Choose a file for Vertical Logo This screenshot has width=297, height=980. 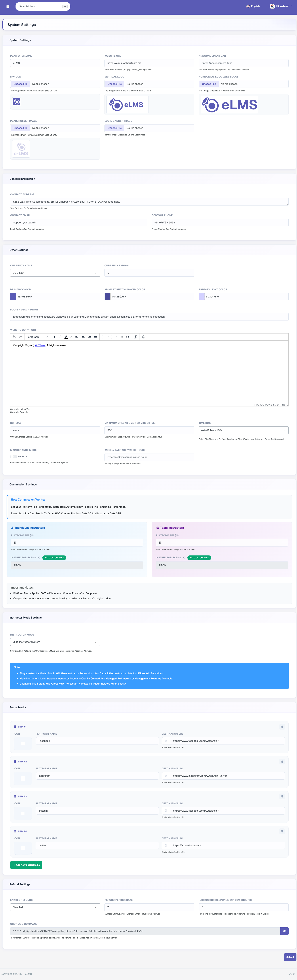click(115, 84)
